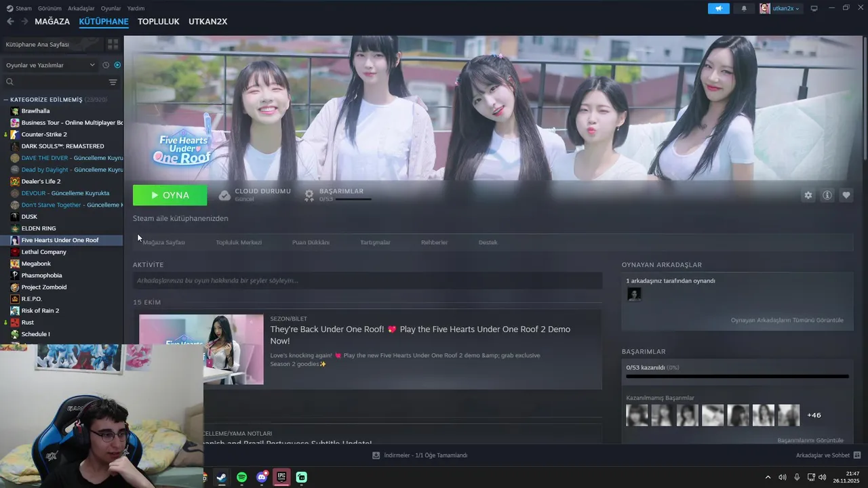Open the Steam menu
Screen dimensions: 868x488
point(19,8)
